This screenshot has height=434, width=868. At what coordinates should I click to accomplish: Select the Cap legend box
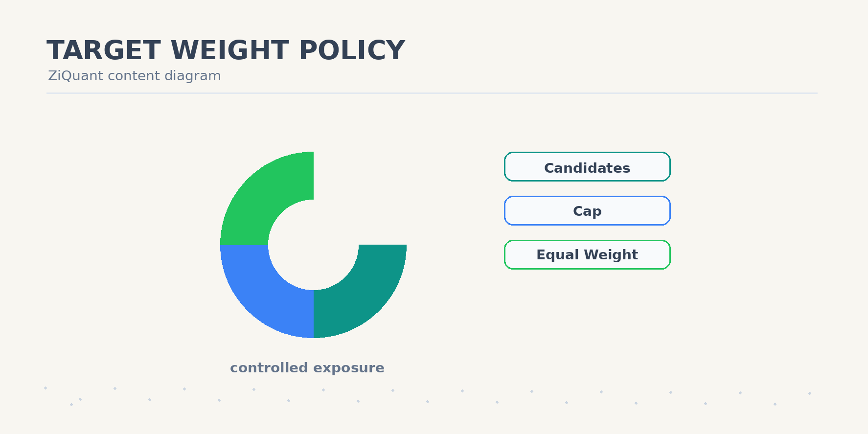tap(587, 211)
